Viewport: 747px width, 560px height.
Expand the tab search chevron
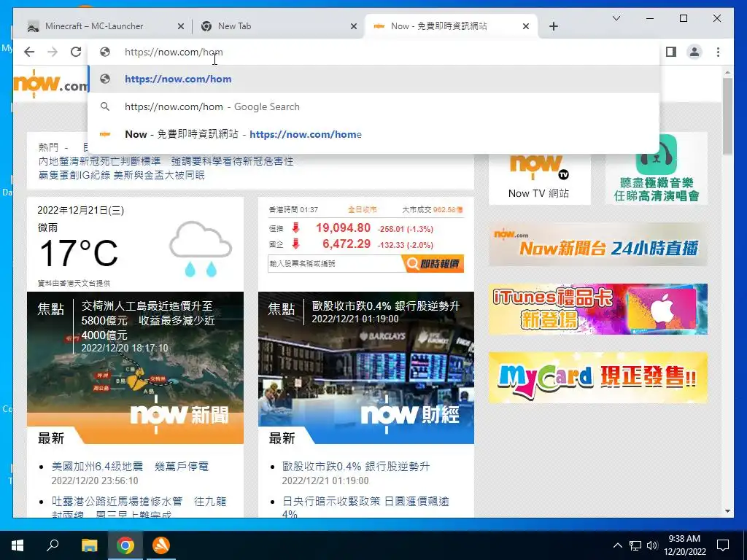click(x=616, y=18)
